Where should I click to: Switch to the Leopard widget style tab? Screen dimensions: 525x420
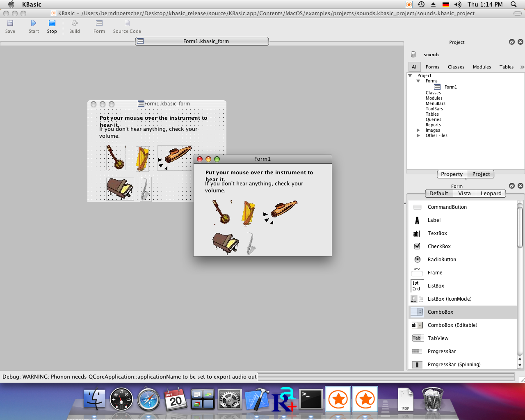click(x=491, y=193)
